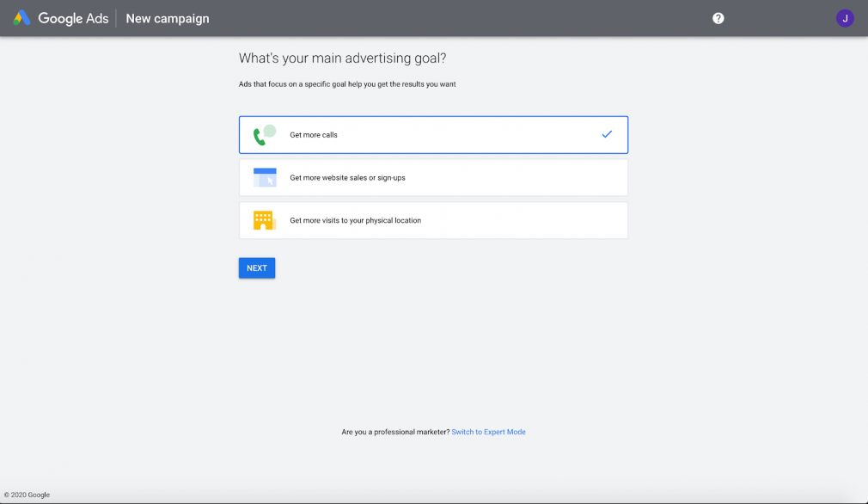Select Get more website sales or sign-ups
This screenshot has width=868, height=504.
point(433,178)
